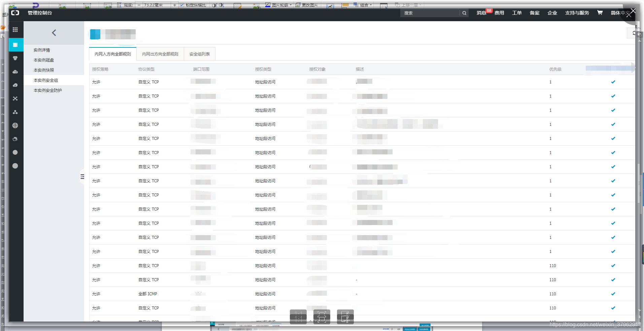
Task: Open 实例详情 in side menu
Action: point(42,50)
